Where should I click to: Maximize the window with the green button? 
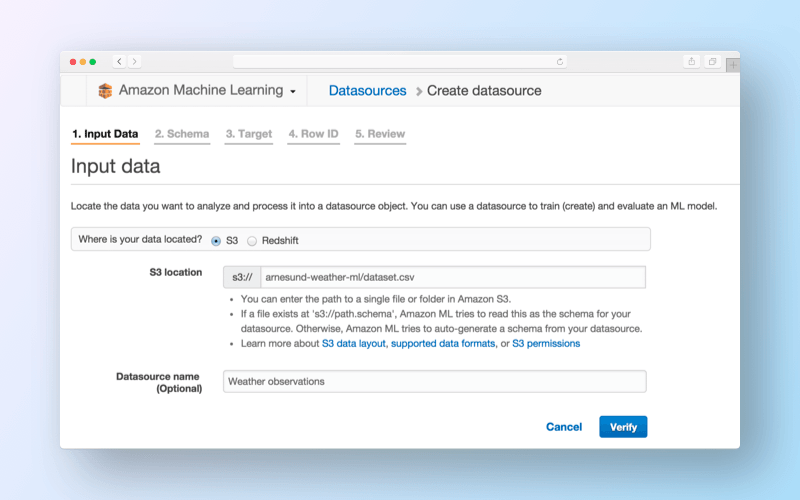point(92,62)
